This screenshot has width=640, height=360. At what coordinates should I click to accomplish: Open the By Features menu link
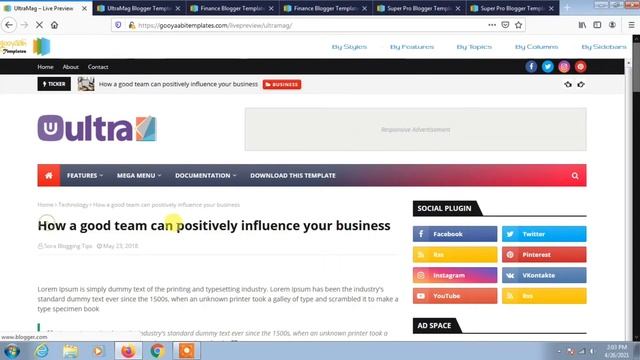pos(412,47)
